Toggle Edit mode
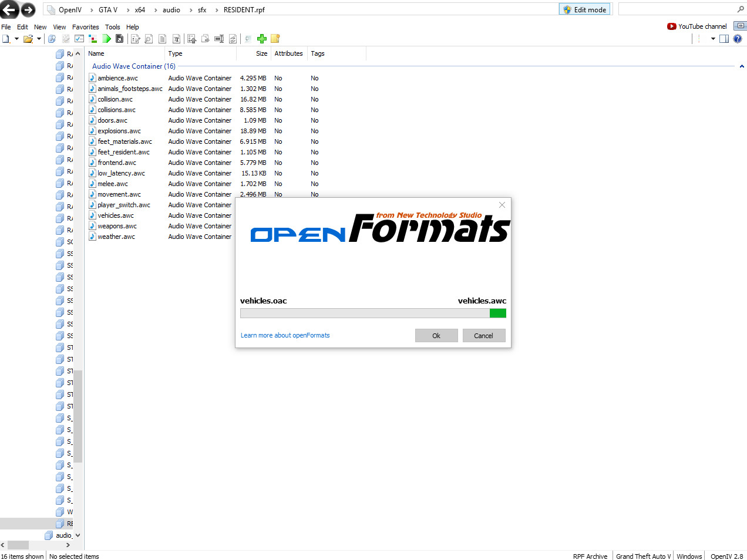 pyautogui.click(x=585, y=9)
